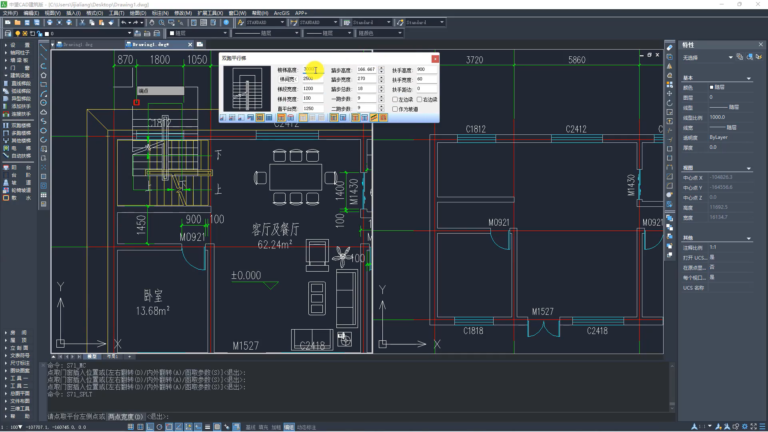Activate the Pan hand tool
Viewport: 768px width, 432px height.
(x=152, y=23)
